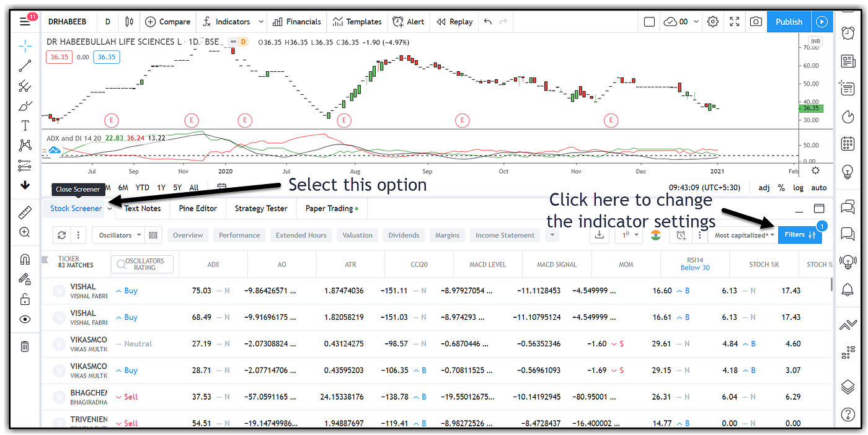Toggle lock all drawing tools

[x=25, y=299]
